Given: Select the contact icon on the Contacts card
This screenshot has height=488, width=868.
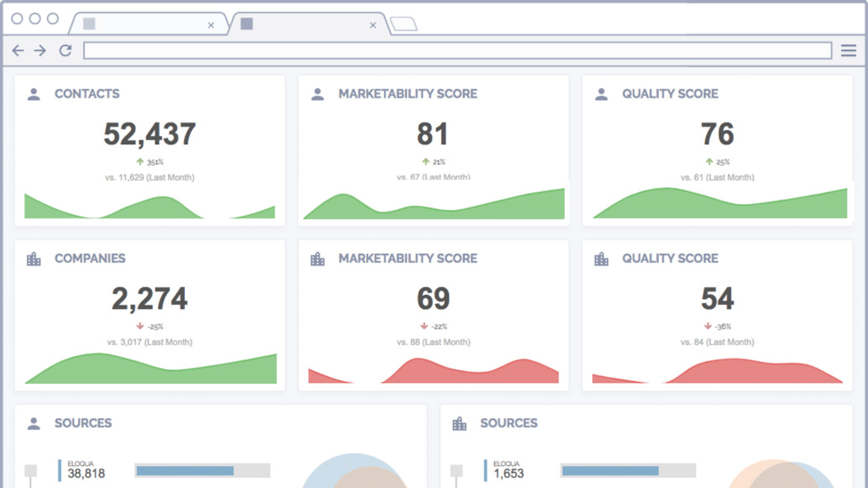Looking at the screenshot, I should click(x=34, y=93).
